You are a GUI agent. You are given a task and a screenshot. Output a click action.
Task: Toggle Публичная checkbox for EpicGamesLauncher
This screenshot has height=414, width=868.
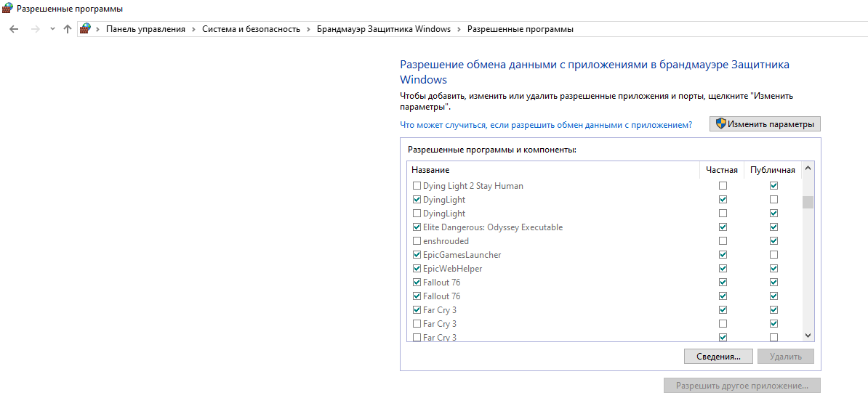pos(774,255)
